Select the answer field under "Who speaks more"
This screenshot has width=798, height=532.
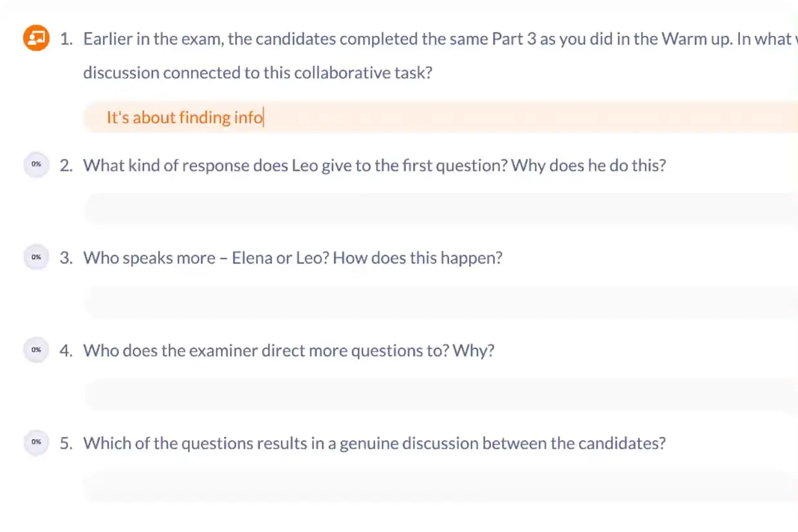coord(440,302)
